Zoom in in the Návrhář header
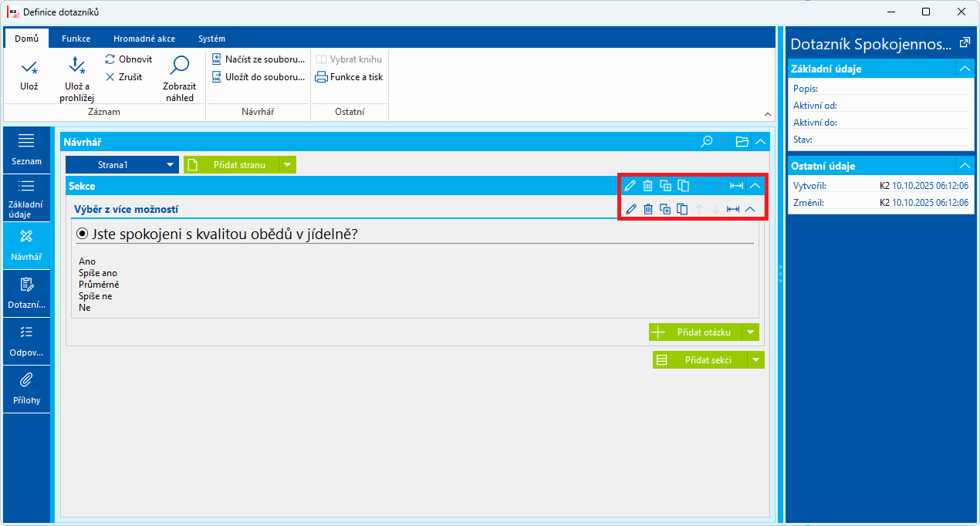 tap(724, 142)
